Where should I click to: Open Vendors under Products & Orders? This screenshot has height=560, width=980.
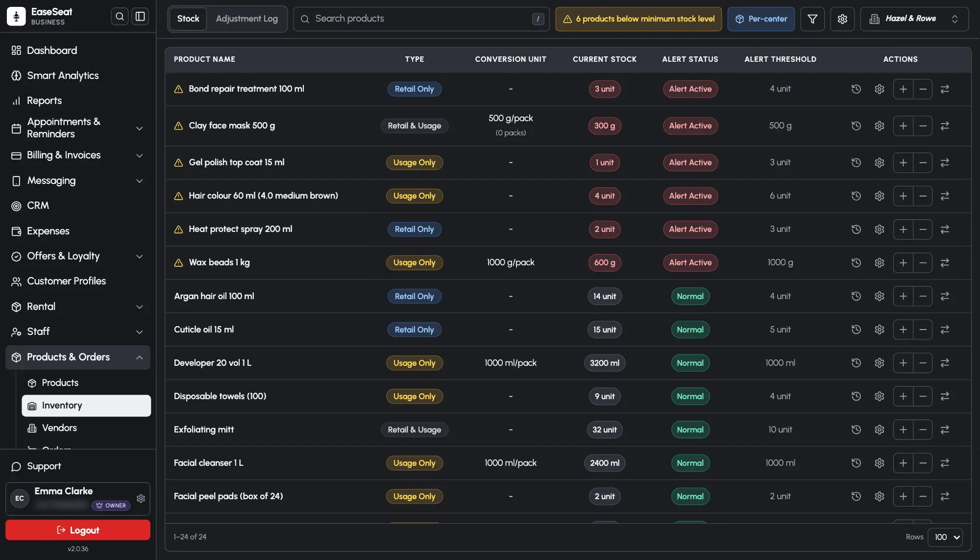[86, 428]
